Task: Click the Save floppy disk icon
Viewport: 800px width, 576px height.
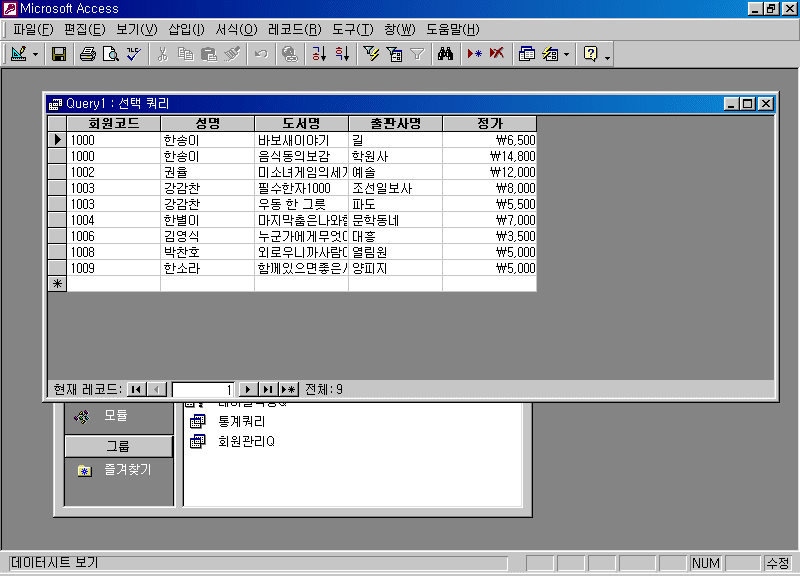Action: (59, 54)
